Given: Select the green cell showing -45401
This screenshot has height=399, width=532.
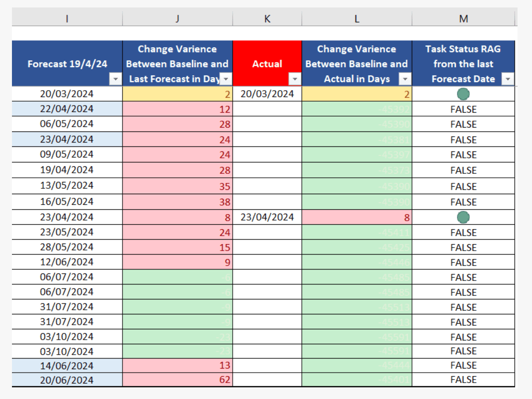Looking at the screenshot, I should pos(357,380).
